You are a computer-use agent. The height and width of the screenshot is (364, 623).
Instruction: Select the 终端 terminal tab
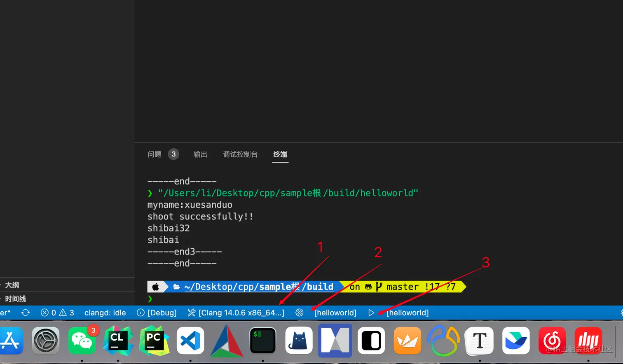tap(280, 154)
